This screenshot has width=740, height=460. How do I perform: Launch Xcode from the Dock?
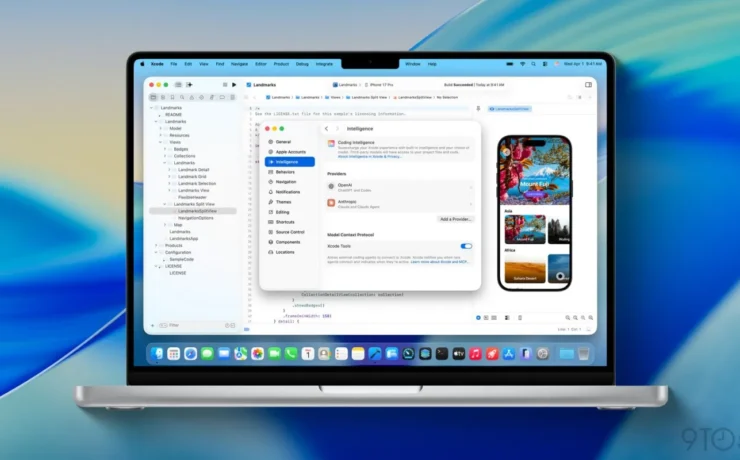pyautogui.click(x=375, y=353)
